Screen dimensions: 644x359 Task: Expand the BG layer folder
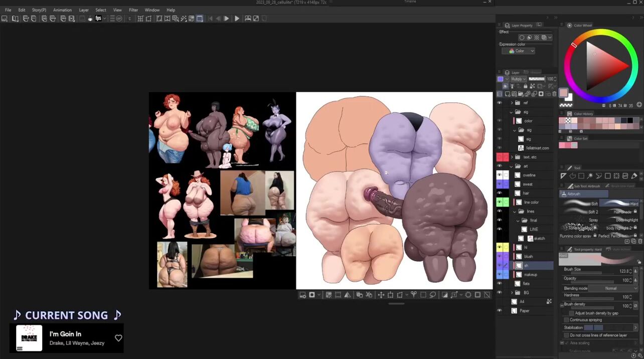click(x=512, y=293)
